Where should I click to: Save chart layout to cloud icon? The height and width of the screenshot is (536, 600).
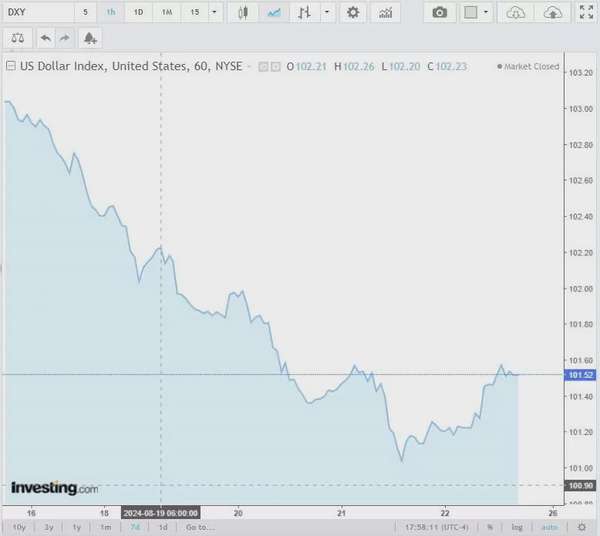tap(553, 13)
